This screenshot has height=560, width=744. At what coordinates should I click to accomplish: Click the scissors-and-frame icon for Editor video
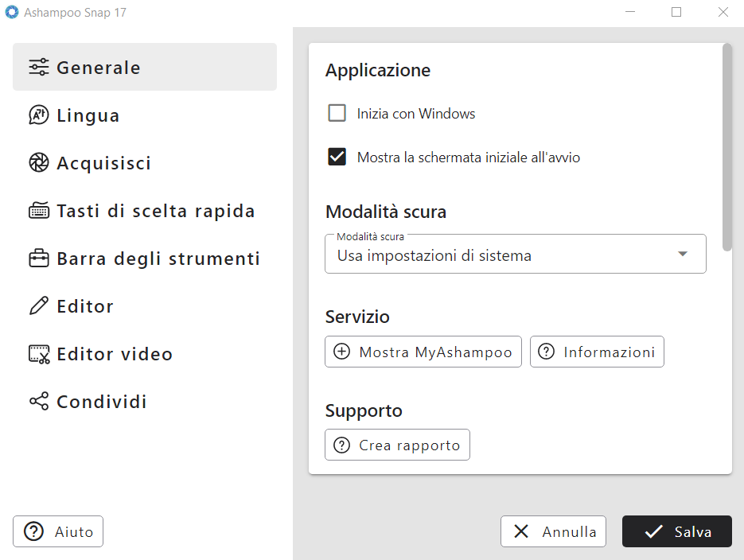point(38,354)
